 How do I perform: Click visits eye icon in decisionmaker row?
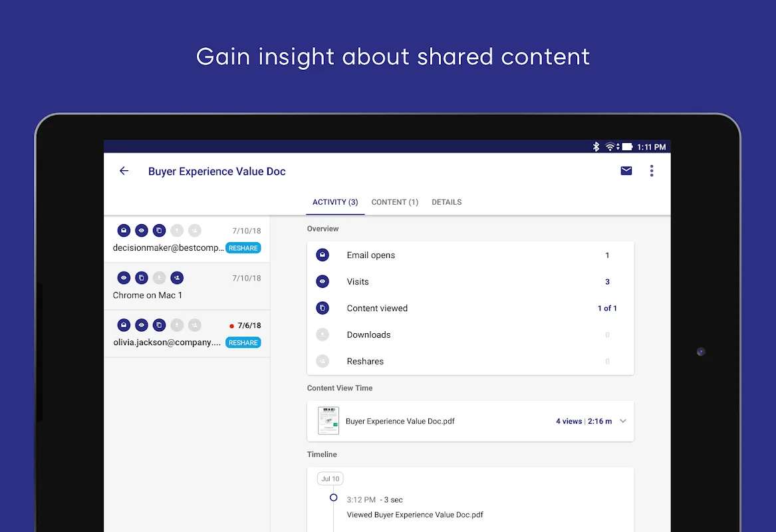coord(142,230)
